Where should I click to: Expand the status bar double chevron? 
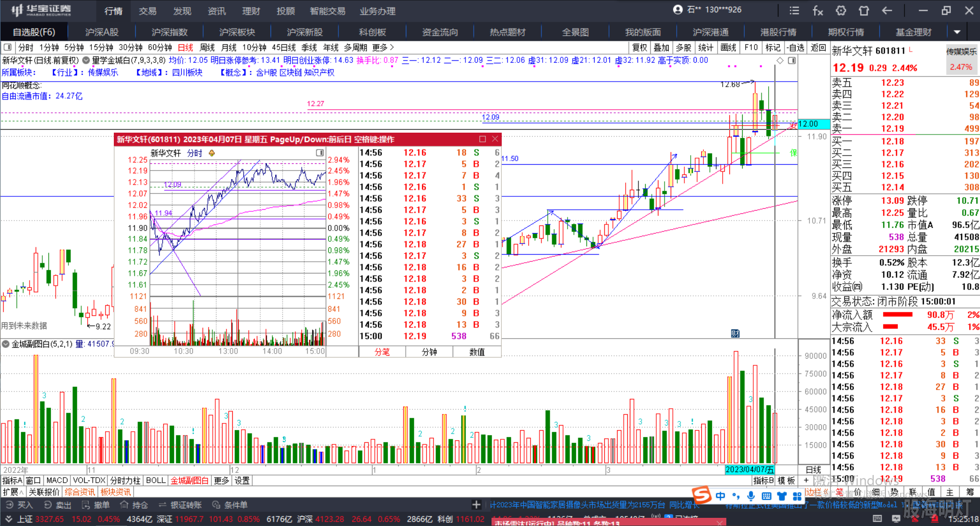click(8, 519)
